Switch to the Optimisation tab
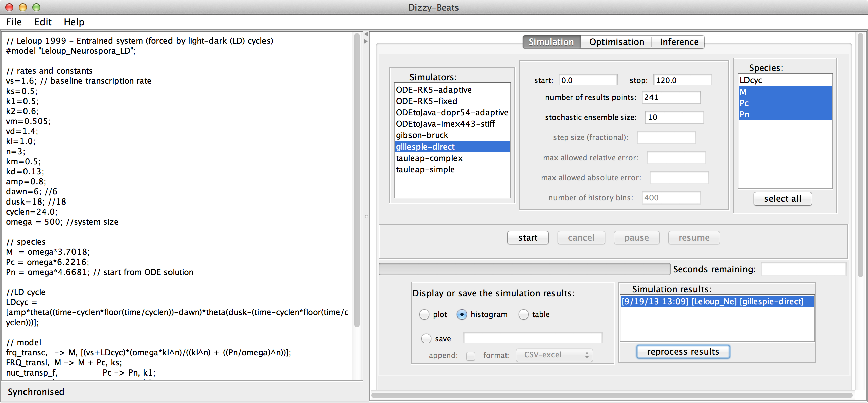The image size is (868, 403). click(x=616, y=42)
